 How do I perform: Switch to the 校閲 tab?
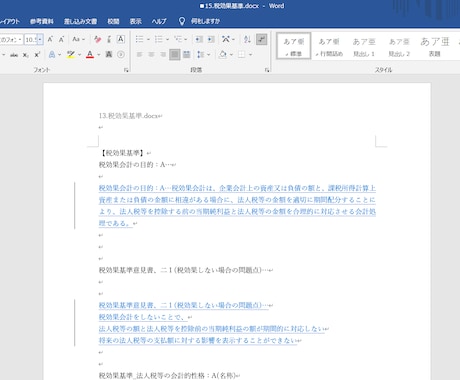pos(113,21)
